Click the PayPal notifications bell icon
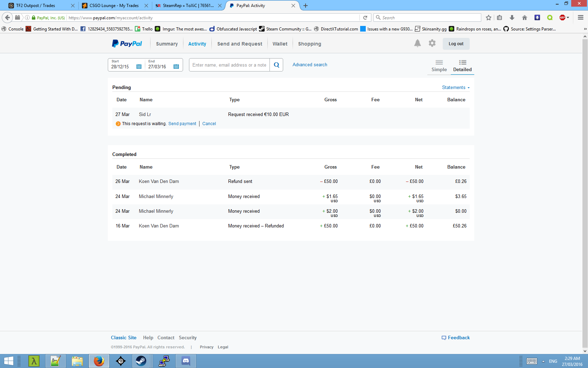The height and width of the screenshot is (368, 588). coord(417,43)
